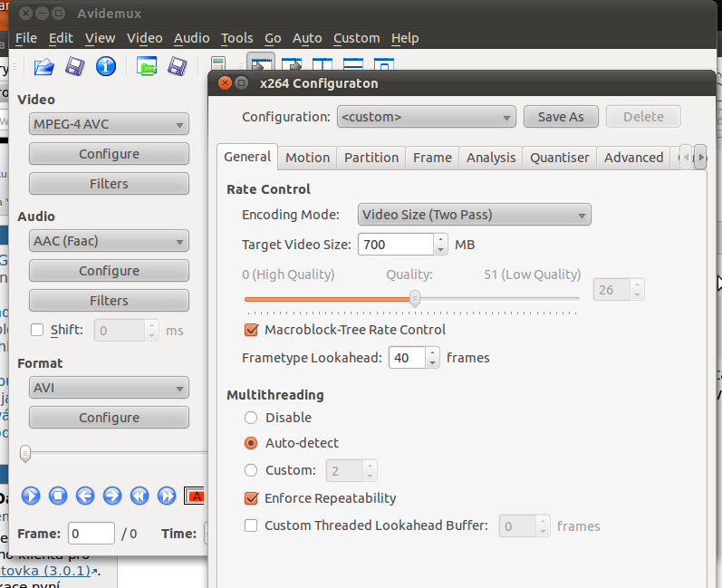Open the Video codec MPEG-4 AVC dropdown

click(109, 124)
